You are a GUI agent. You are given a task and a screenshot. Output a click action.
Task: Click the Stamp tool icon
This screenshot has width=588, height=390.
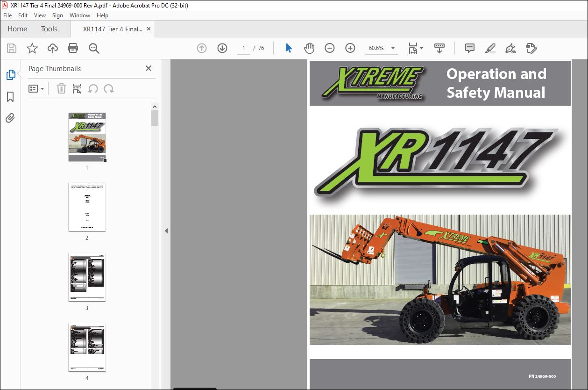click(x=531, y=48)
